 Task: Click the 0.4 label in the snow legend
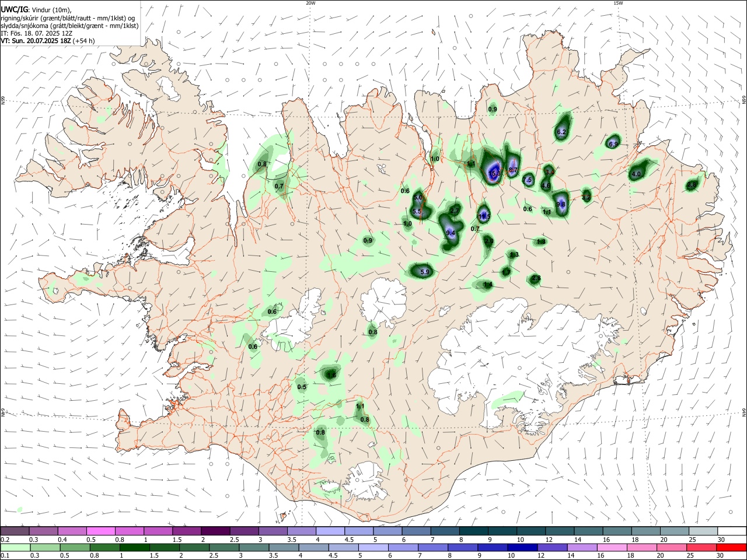pos(62,539)
